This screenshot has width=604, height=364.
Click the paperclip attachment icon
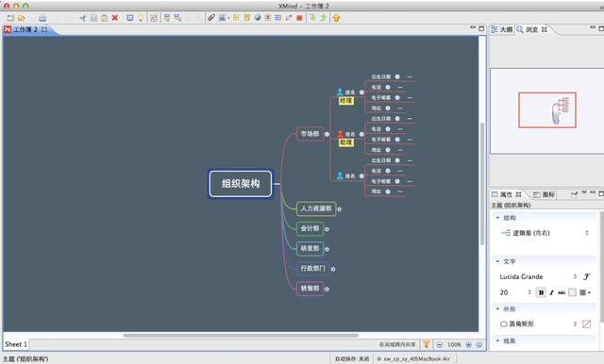click(x=211, y=18)
